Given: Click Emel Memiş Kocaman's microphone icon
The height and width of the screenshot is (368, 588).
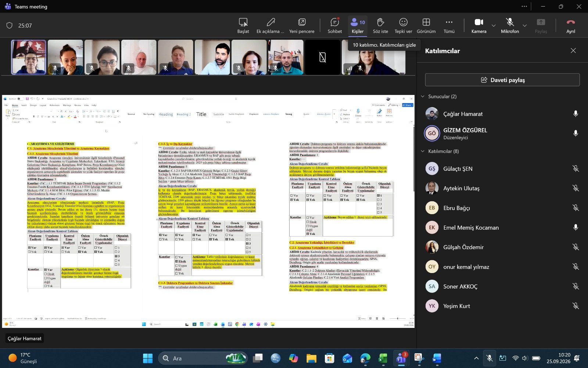Looking at the screenshot, I should (x=576, y=227).
